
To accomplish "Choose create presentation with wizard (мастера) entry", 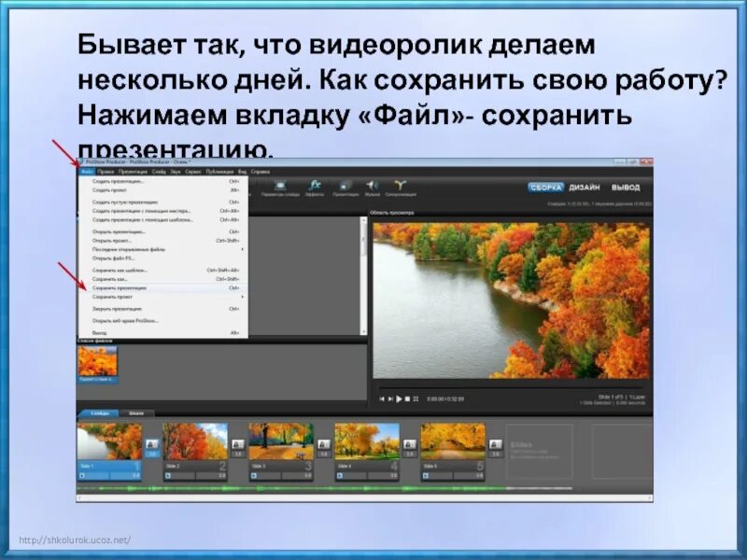I will click(163, 211).
